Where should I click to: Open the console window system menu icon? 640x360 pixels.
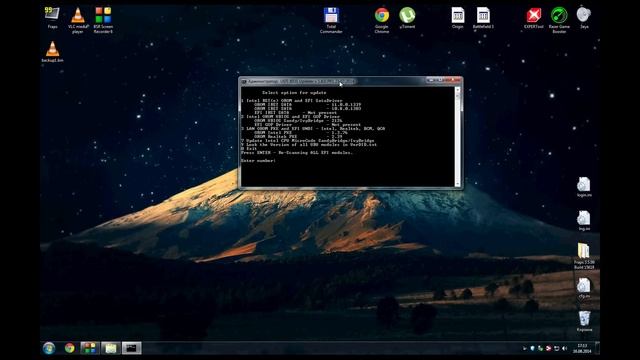point(244,82)
